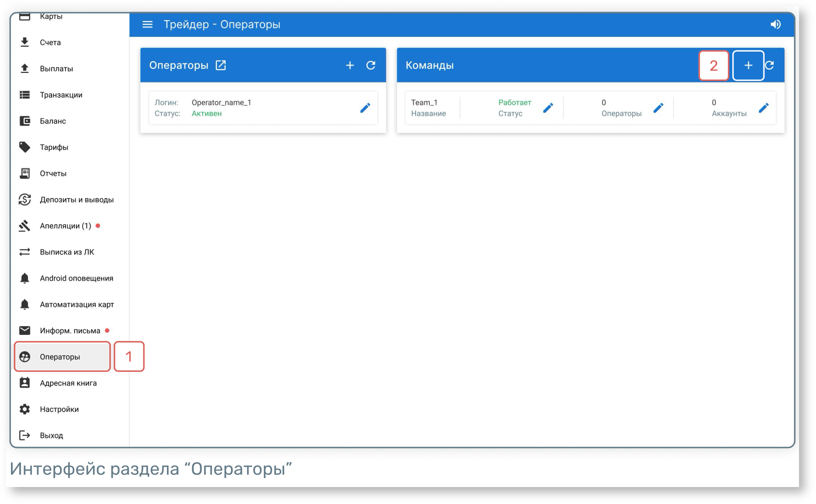Refresh the Operators list
This screenshot has height=504, width=816.
pos(370,65)
